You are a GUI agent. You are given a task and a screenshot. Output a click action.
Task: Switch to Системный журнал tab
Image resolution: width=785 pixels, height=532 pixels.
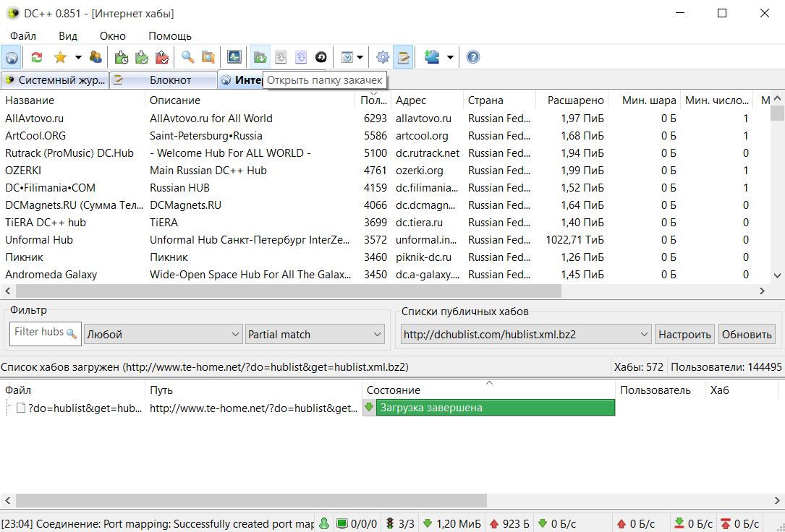pos(55,80)
